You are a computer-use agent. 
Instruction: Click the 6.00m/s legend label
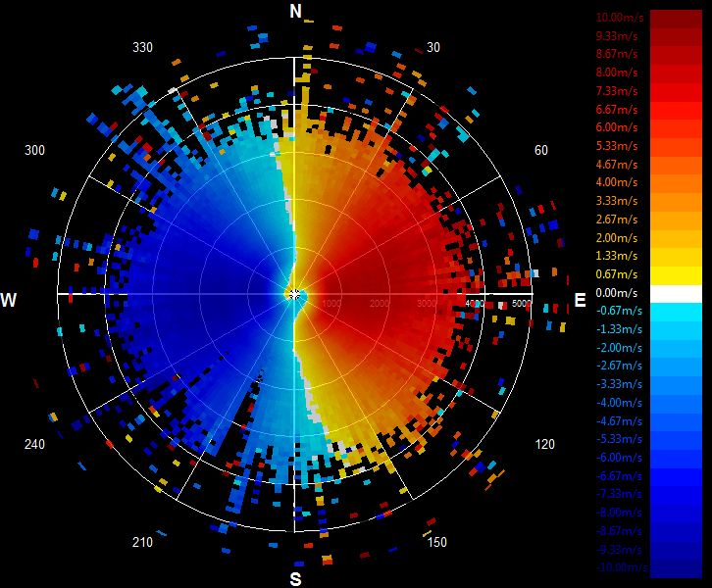617,127
